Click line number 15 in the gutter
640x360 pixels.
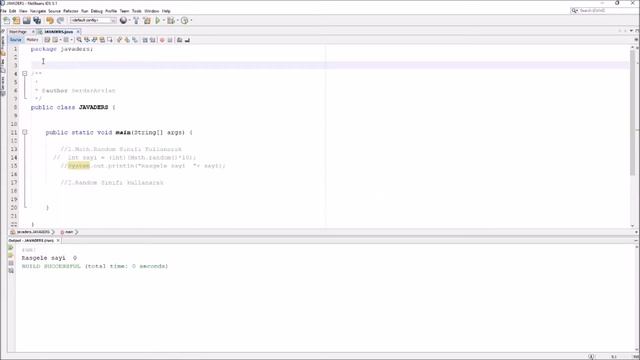[x=14, y=166]
